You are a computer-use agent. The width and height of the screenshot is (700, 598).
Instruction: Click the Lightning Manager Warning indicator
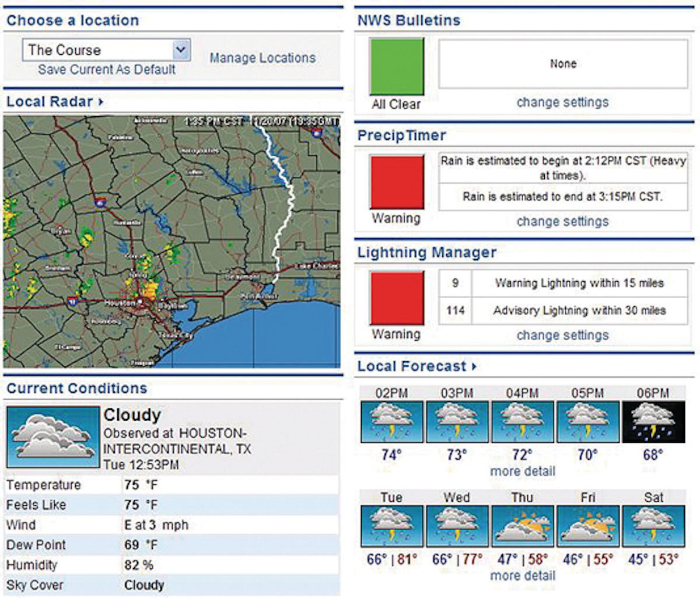[x=397, y=298]
